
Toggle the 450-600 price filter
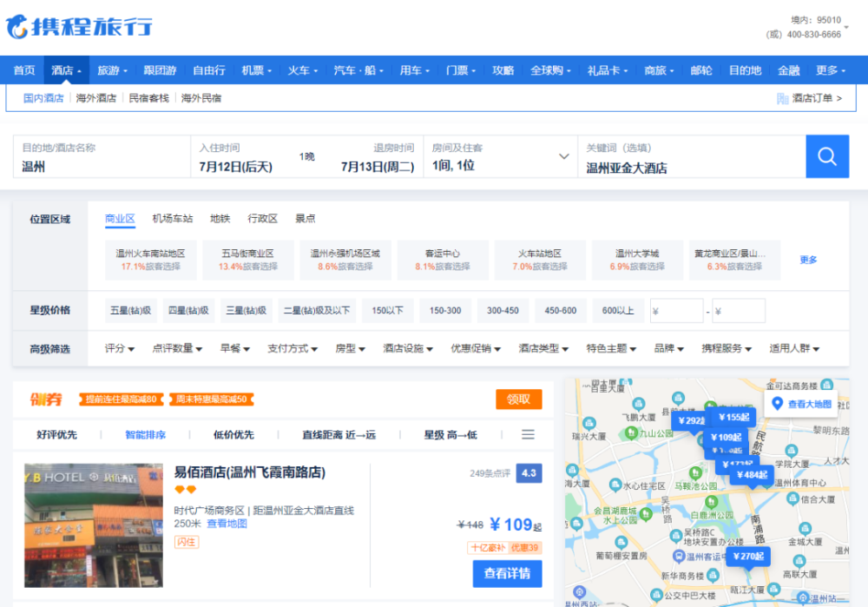click(x=560, y=311)
